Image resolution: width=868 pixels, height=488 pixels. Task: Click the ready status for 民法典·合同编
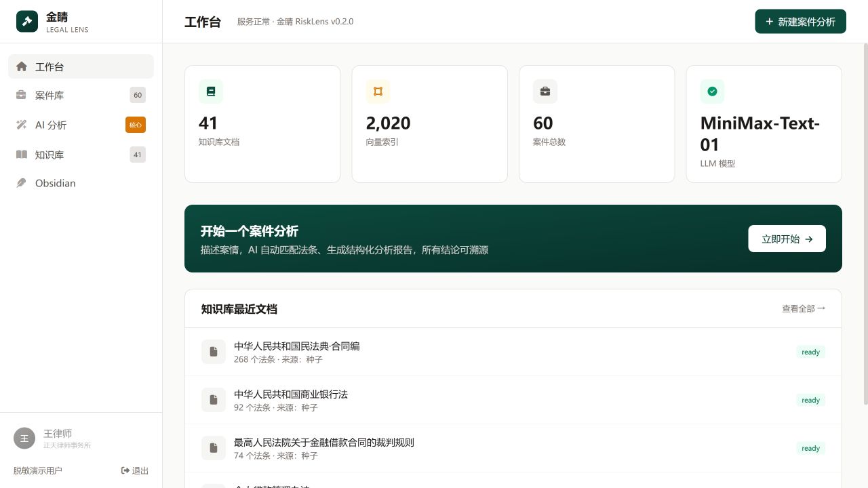tap(810, 352)
